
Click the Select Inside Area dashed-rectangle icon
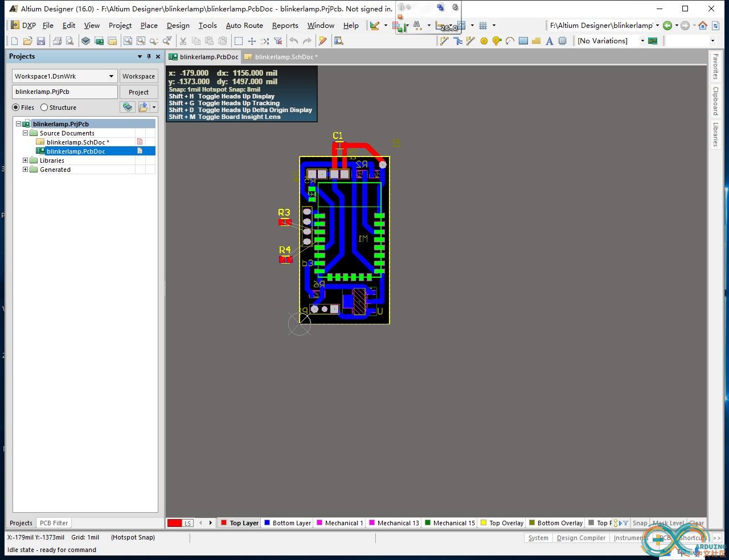[239, 41]
